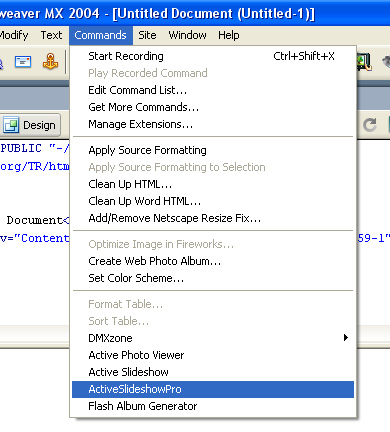This screenshot has height=432, width=390.
Task: Expand the DMXzone submenu
Action: [213, 338]
